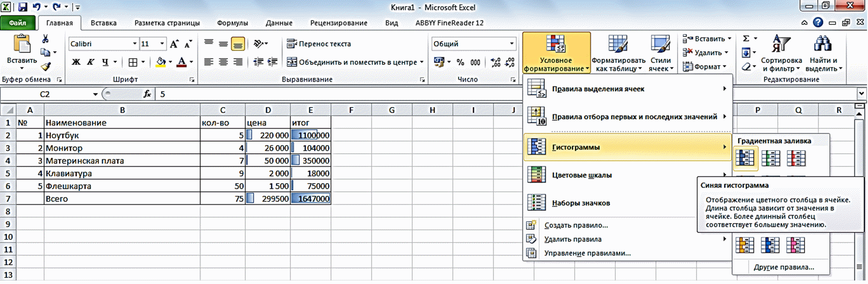Image resolution: width=868 pixels, height=284 pixels.
Task: Click the Fill color bucket icon
Action: [x=160, y=62]
